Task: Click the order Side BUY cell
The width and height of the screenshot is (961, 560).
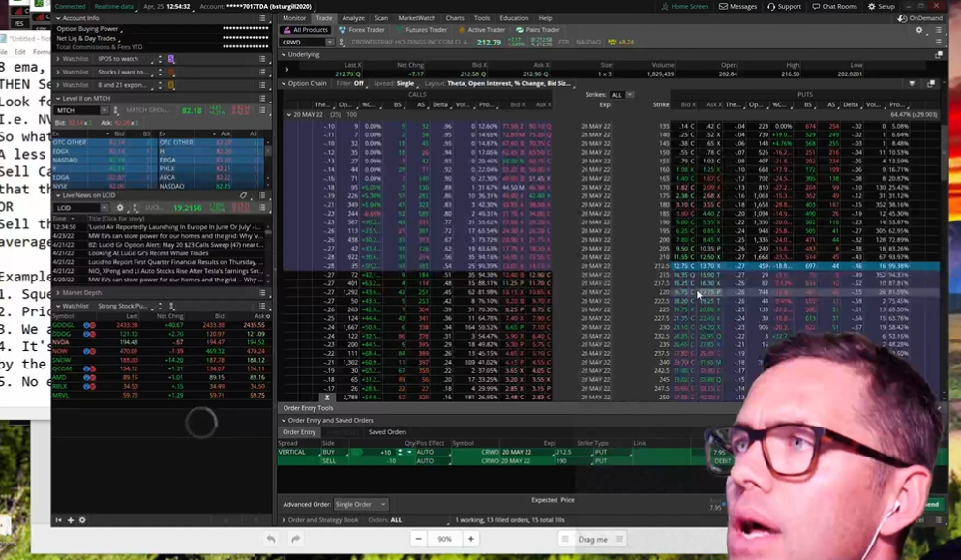Action: coord(335,453)
